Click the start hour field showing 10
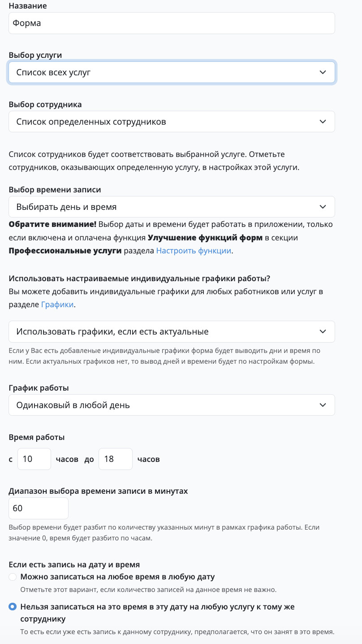Screen dimensions: 362x644 pos(34,459)
